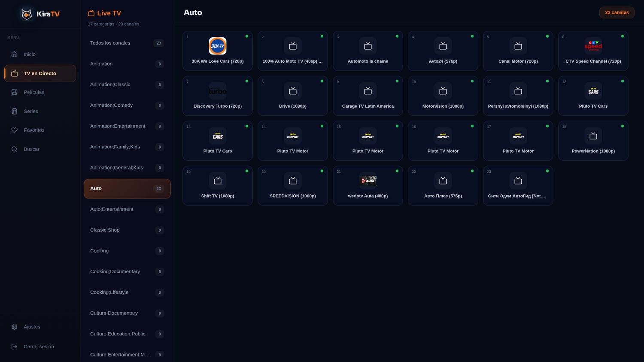Click the Buscar magnifier icon
This screenshot has width=644, height=362.
pos(14,149)
